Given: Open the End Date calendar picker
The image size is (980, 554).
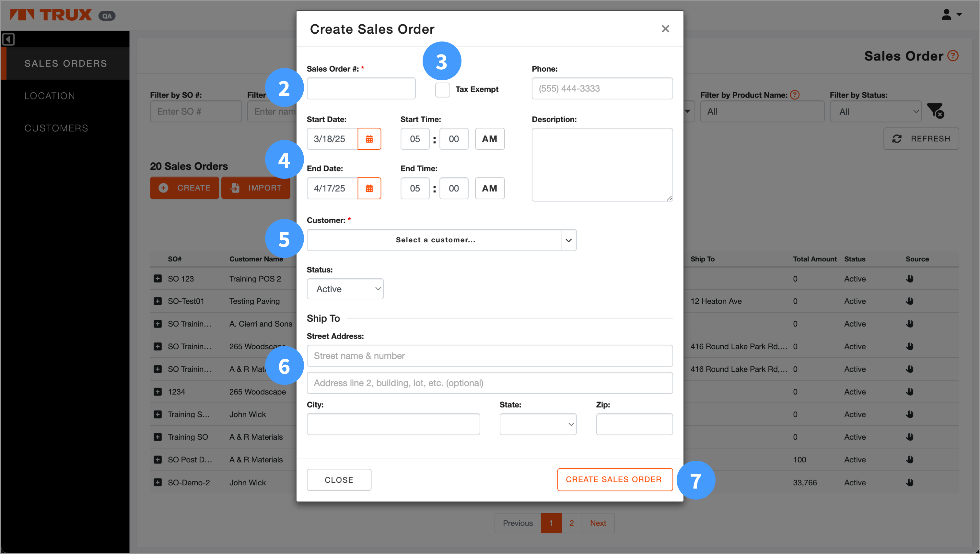Looking at the screenshot, I should click(x=369, y=188).
